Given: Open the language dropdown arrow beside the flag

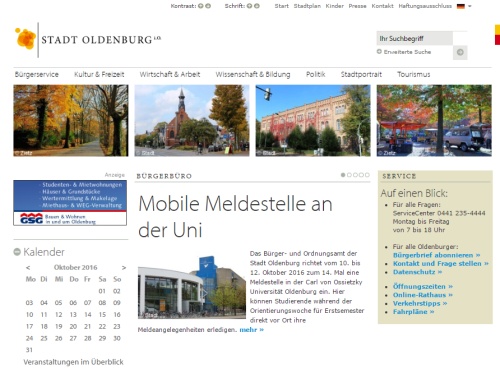Looking at the screenshot, I should pos(470,6).
